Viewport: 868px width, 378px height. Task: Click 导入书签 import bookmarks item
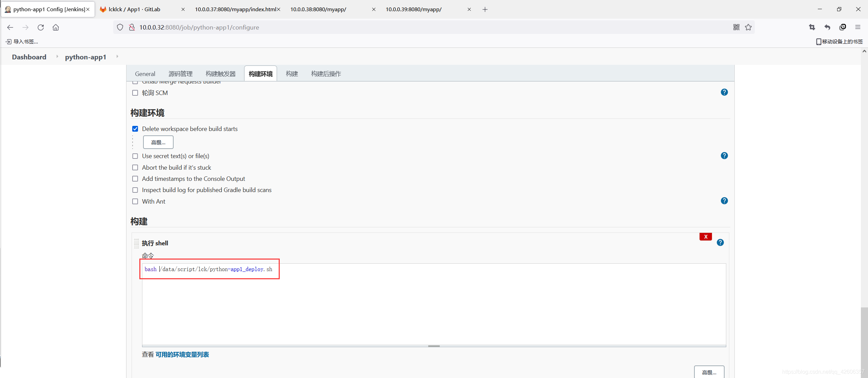tap(22, 42)
